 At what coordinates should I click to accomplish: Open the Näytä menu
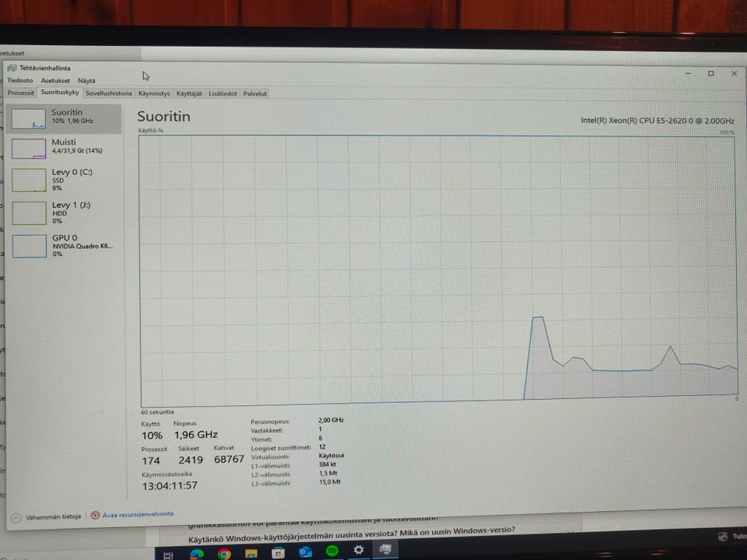click(86, 80)
